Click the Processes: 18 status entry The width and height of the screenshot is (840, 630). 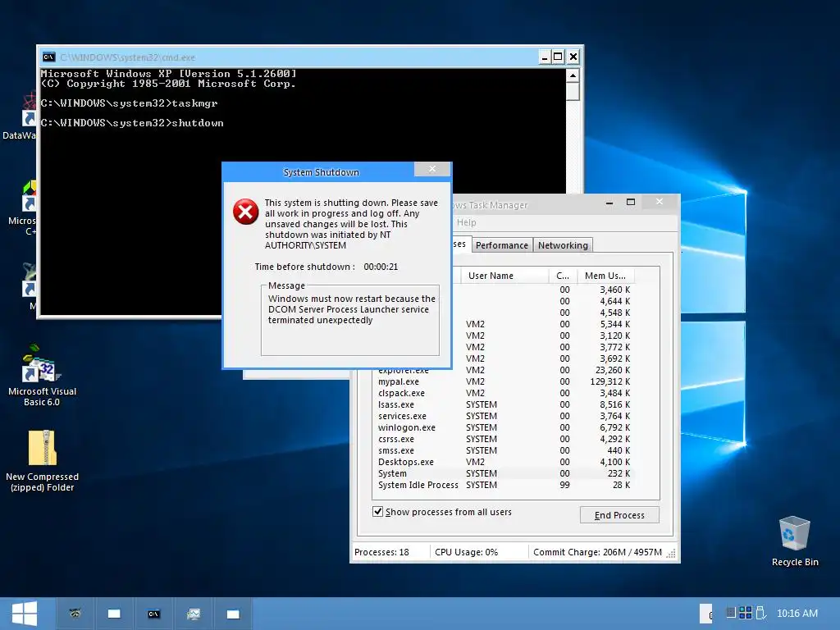(381, 552)
